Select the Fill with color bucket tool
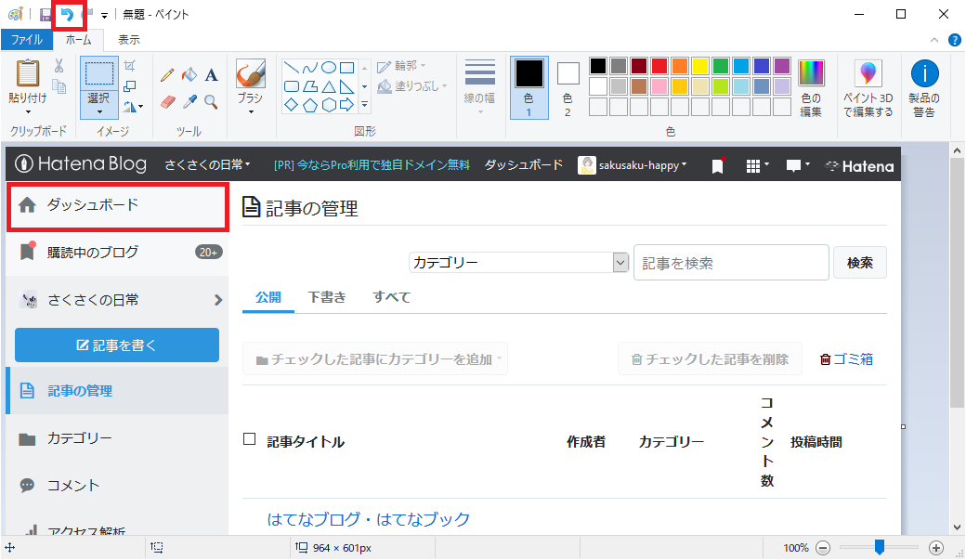 pos(189,74)
